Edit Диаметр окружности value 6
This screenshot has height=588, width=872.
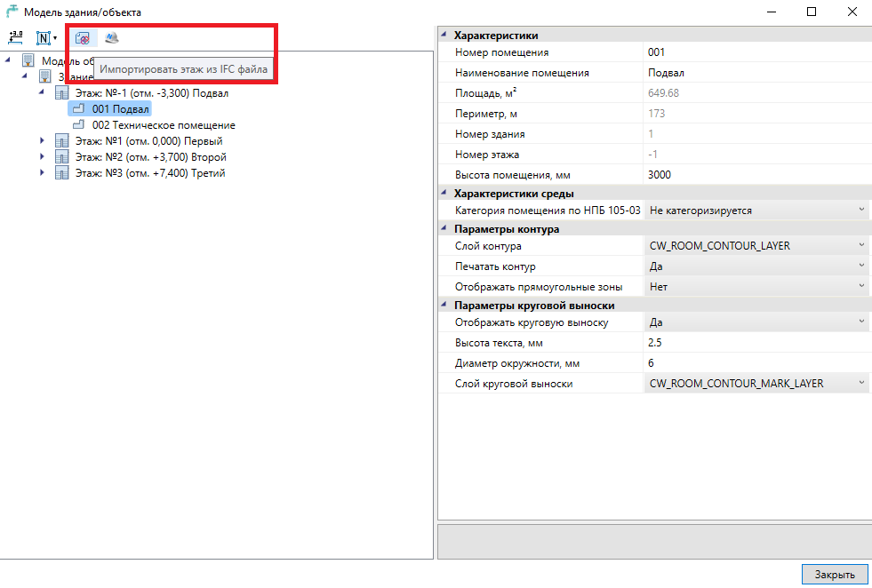click(x=756, y=363)
